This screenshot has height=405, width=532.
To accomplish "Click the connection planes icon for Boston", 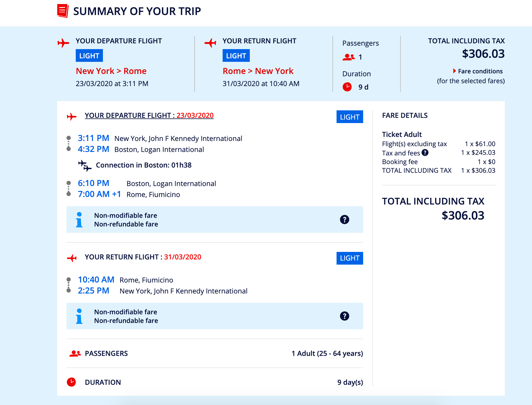I will coord(85,166).
